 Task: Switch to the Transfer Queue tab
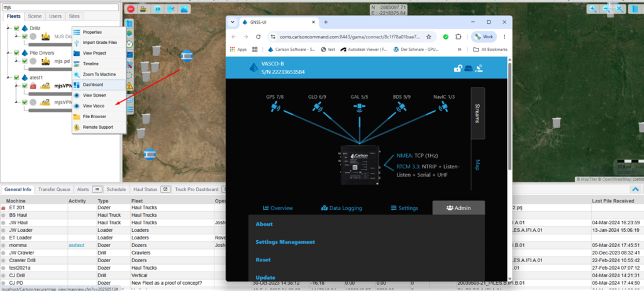point(54,189)
